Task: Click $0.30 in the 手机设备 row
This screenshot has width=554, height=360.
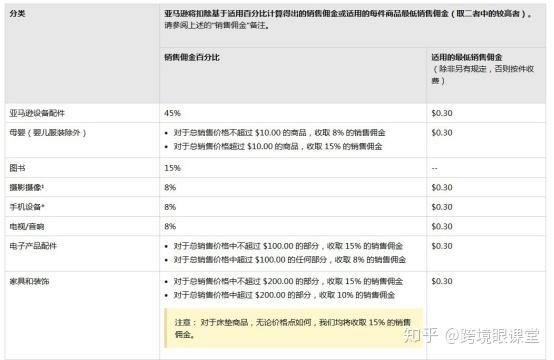Action: 442,207
